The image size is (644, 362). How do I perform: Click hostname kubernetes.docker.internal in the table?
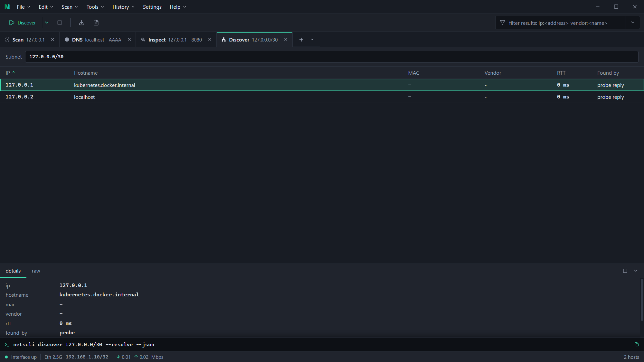(104, 85)
